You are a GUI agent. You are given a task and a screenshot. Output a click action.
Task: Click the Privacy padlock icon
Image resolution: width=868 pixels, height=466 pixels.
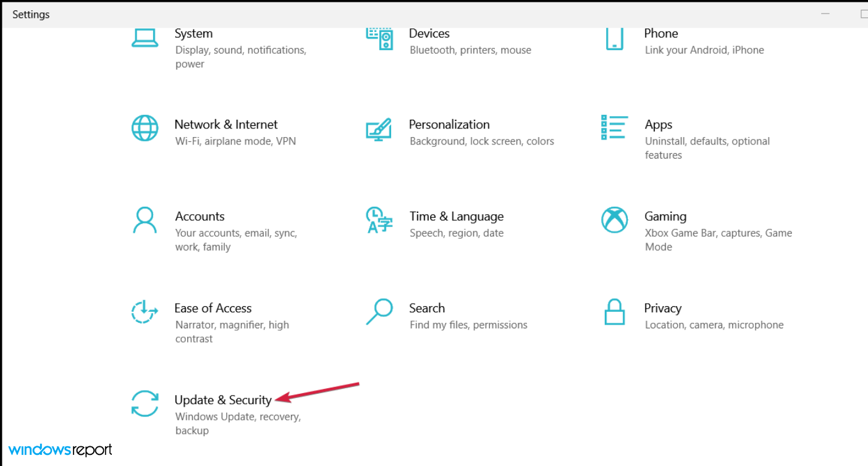(614, 312)
